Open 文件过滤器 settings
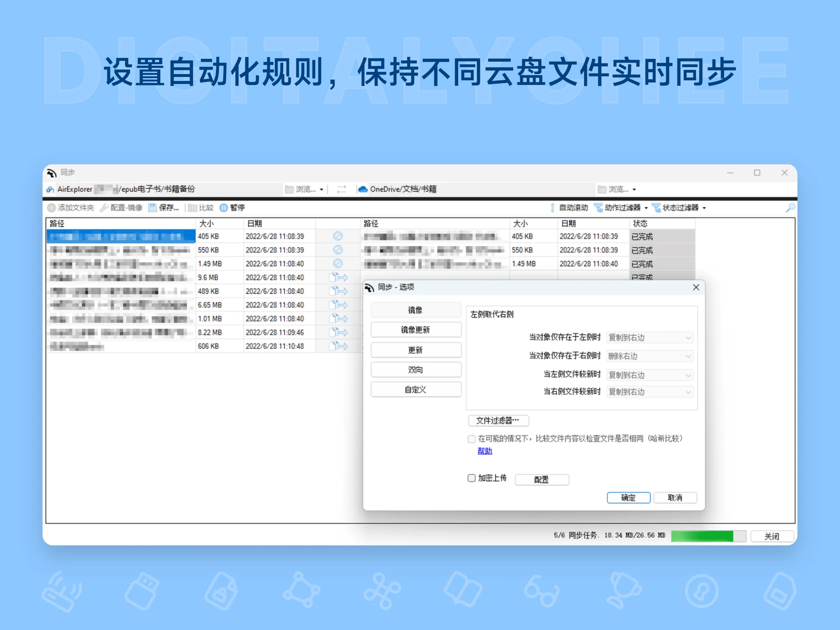The image size is (840, 630). (498, 420)
